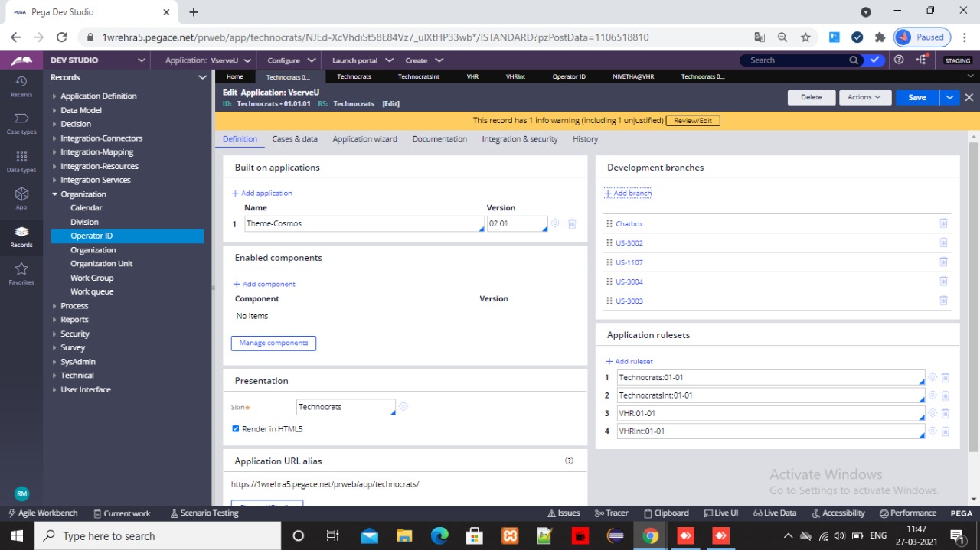
Task: Click Review/Edit warning button
Action: pyautogui.click(x=693, y=120)
